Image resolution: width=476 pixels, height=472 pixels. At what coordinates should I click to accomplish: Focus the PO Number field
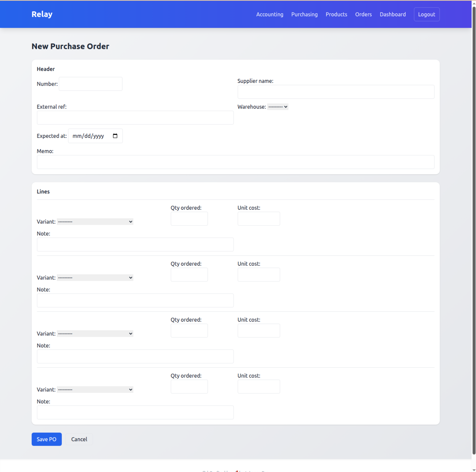point(90,84)
